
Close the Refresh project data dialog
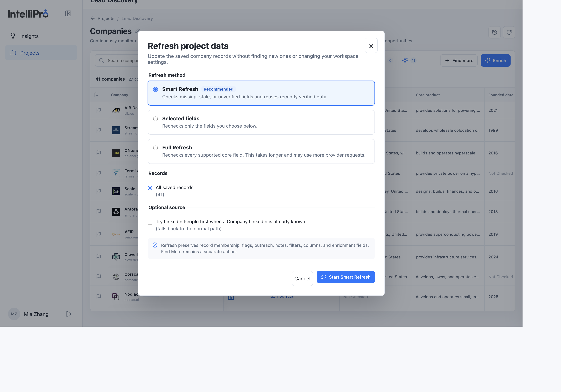tap(371, 46)
